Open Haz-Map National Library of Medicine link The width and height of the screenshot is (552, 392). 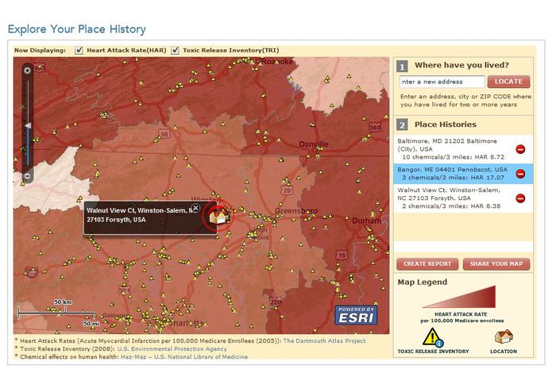point(184,357)
